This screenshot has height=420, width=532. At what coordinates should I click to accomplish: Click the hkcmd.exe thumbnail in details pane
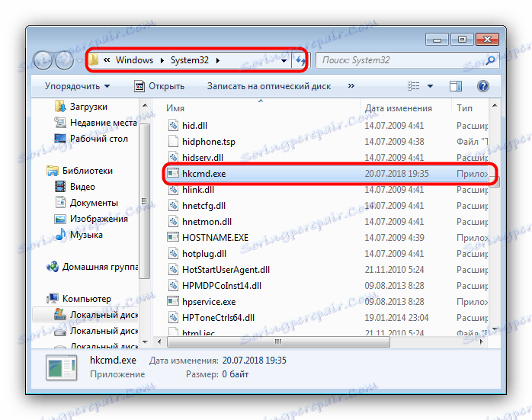[x=62, y=367]
